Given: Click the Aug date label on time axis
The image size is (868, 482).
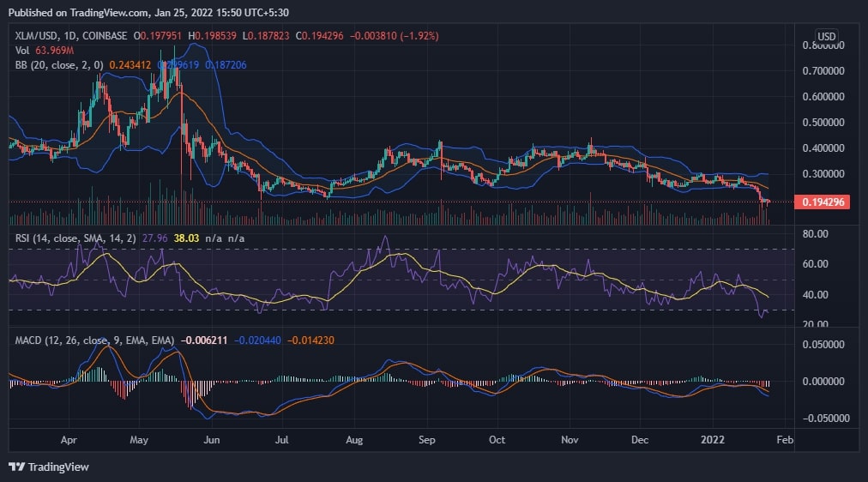Looking at the screenshot, I should pos(354,440).
